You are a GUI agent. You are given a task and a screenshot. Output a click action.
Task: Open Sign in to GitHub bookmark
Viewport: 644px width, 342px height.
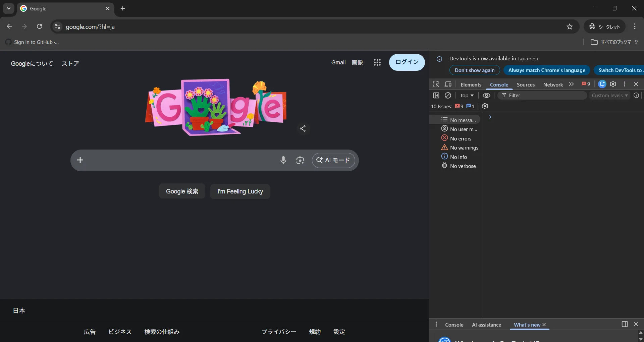coord(32,42)
